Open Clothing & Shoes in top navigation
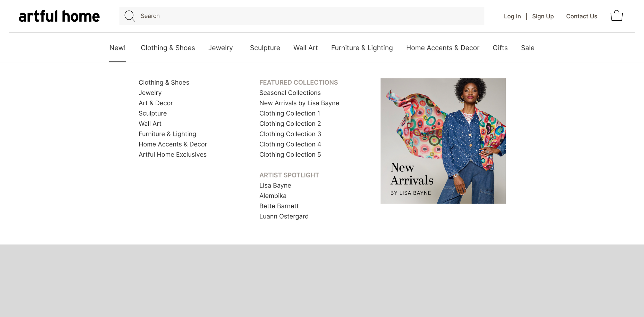Screen dimensions: 644x317 click(x=168, y=48)
